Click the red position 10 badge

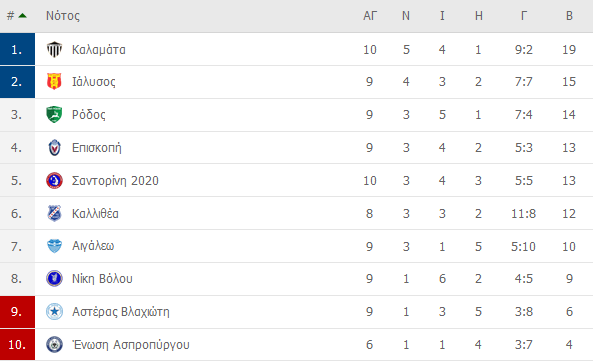pos(17,344)
